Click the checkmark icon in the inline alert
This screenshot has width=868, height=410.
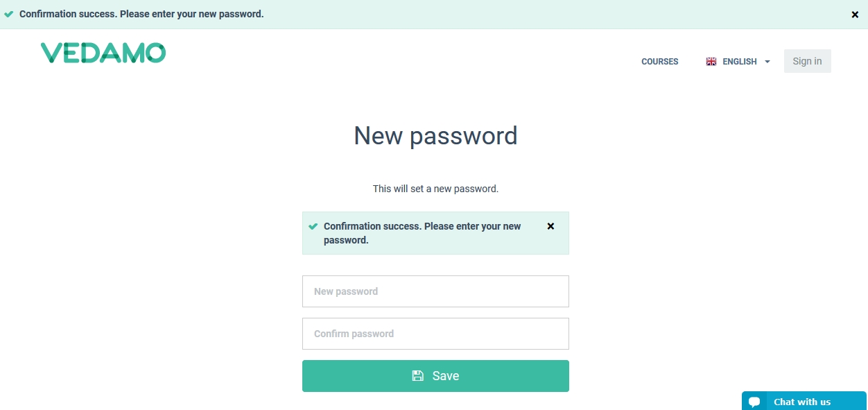pos(313,226)
